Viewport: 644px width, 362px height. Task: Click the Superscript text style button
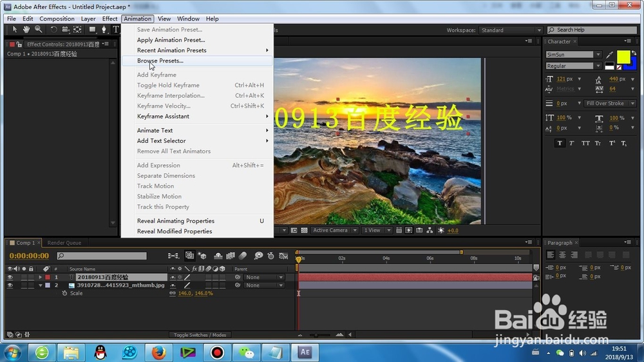612,143
